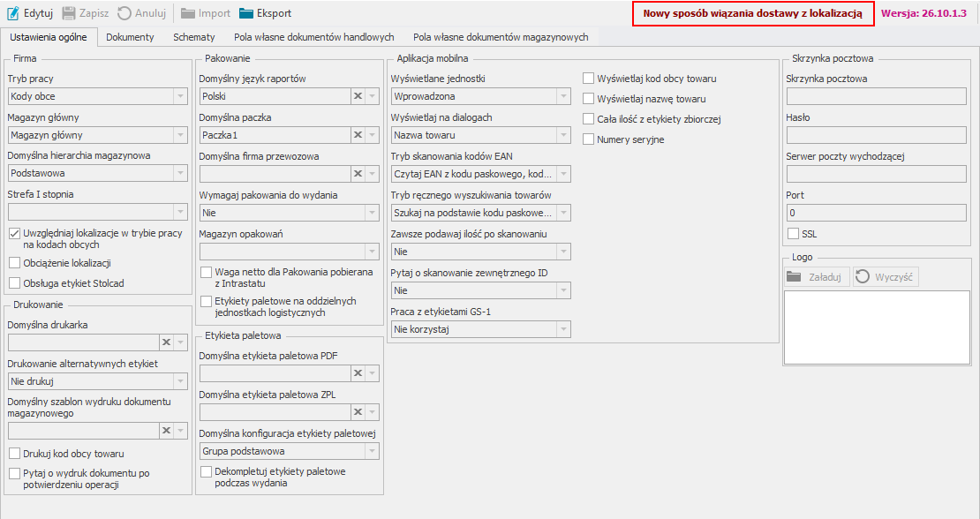Switch to the Dokumenty tab

(130, 37)
